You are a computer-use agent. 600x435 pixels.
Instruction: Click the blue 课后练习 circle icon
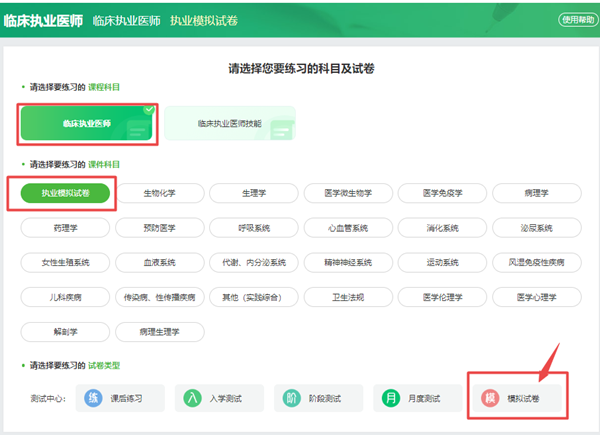93,398
